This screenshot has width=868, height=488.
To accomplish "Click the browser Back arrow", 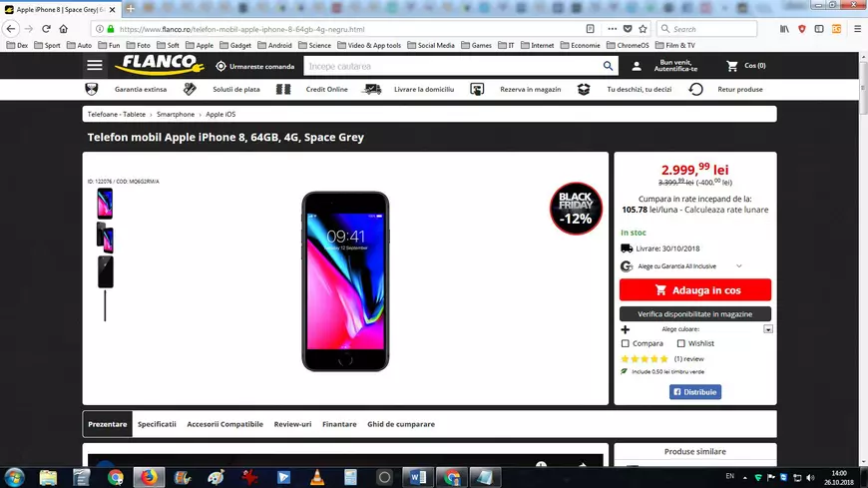I will point(11,29).
